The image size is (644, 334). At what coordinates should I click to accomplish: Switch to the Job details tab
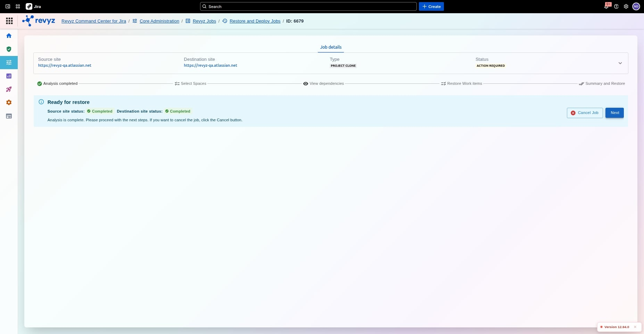pyautogui.click(x=331, y=47)
